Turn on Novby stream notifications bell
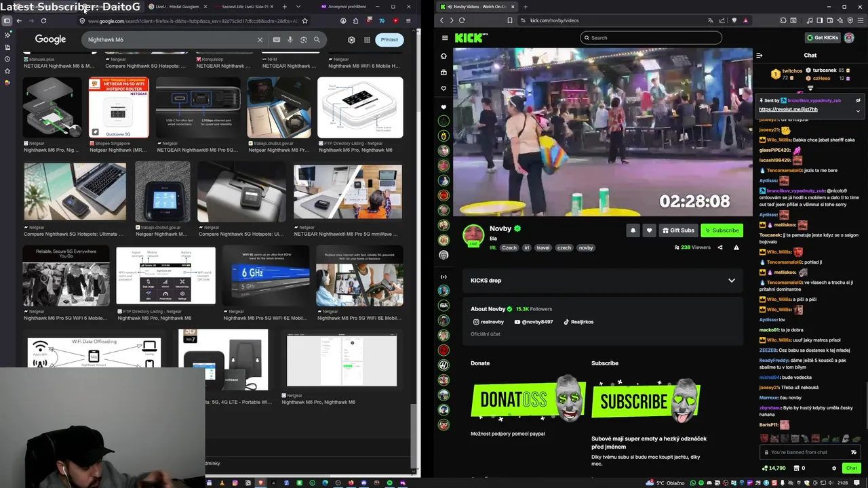The height and width of the screenshot is (488, 868). coord(633,230)
